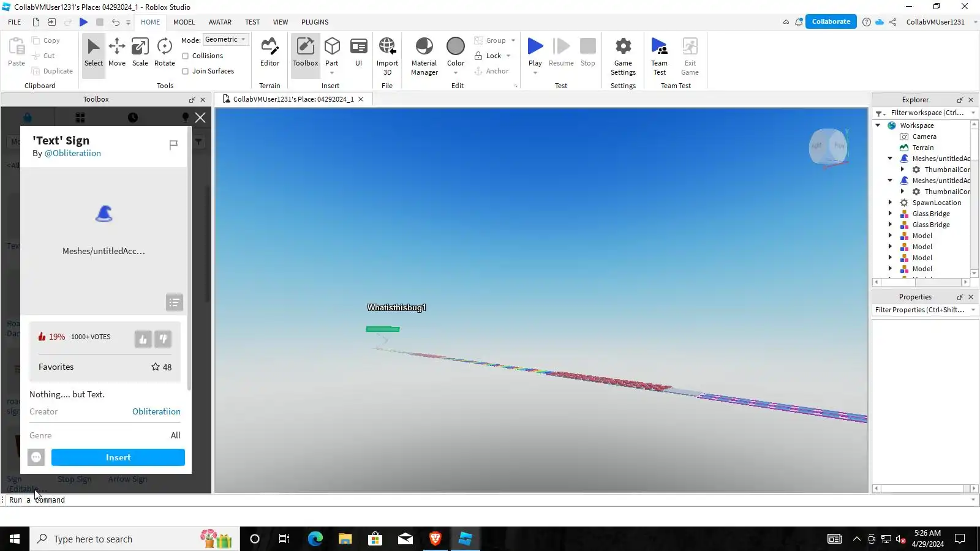Open the Lock dropdown arrow

(508, 56)
